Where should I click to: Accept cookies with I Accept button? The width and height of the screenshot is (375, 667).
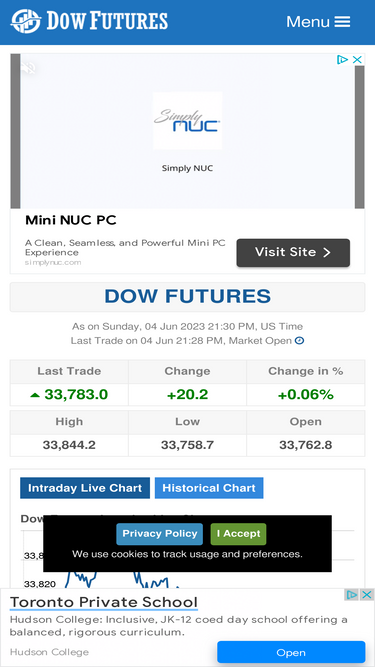(x=238, y=534)
